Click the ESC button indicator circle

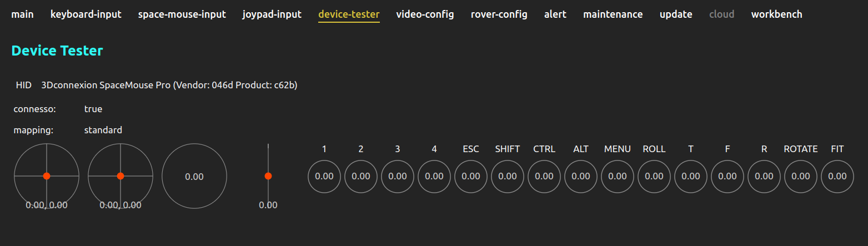click(x=471, y=176)
